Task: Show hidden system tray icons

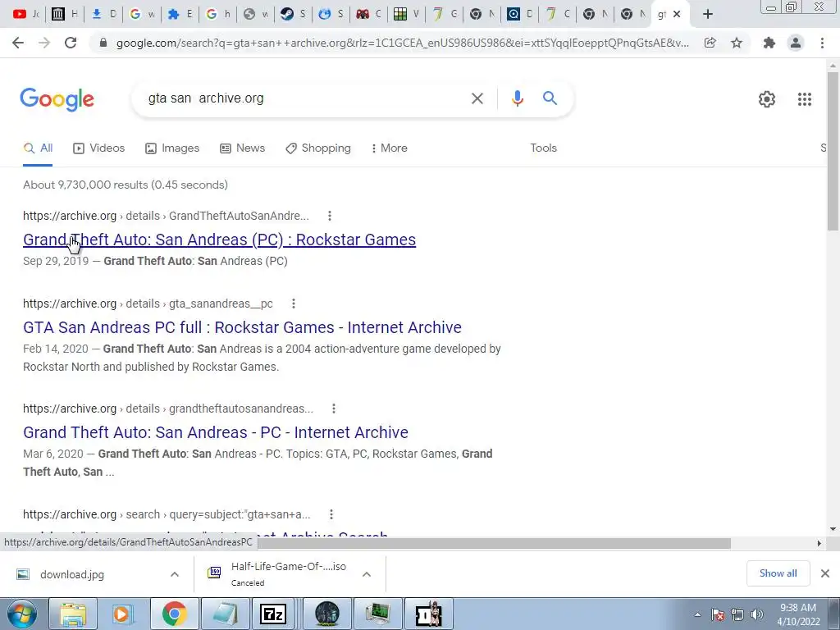Action: [697, 615]
